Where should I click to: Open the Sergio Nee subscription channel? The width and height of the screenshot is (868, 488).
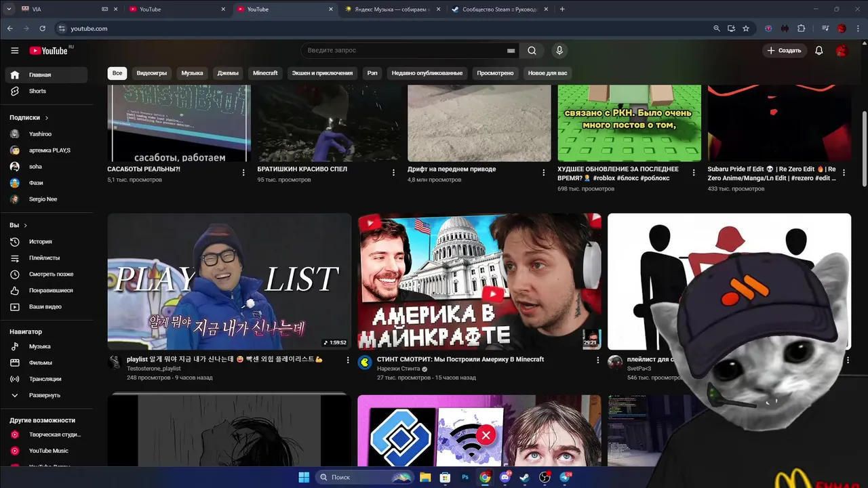click(x=46, y=199)
